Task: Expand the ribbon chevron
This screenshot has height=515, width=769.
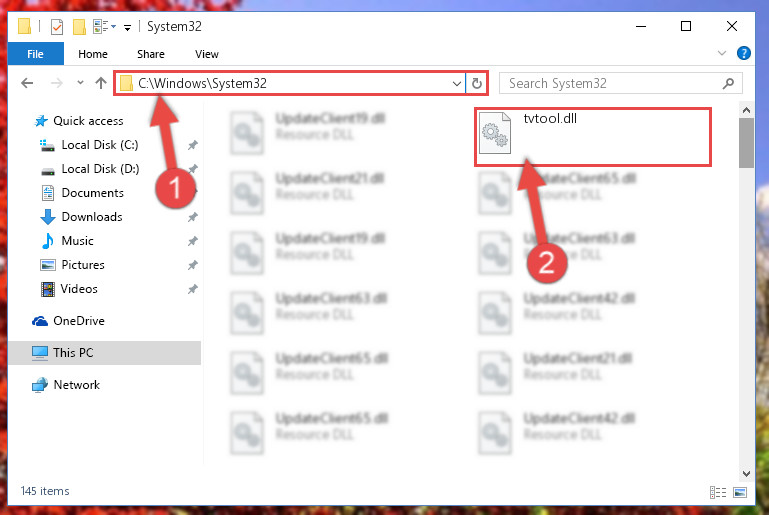Action: (721, 53)
